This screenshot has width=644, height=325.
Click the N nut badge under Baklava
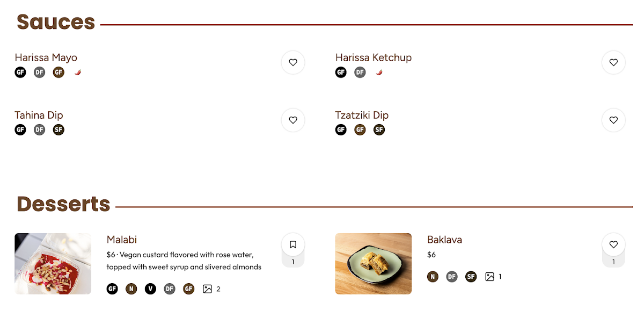point(433,277)
